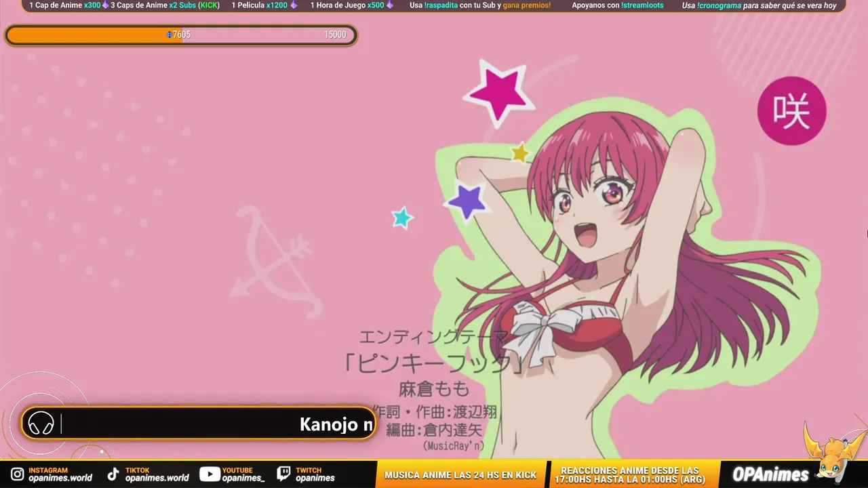Click the 「ピンキーフック」 song title
Screen dimensions: 868x488
(x=434, y=363)
